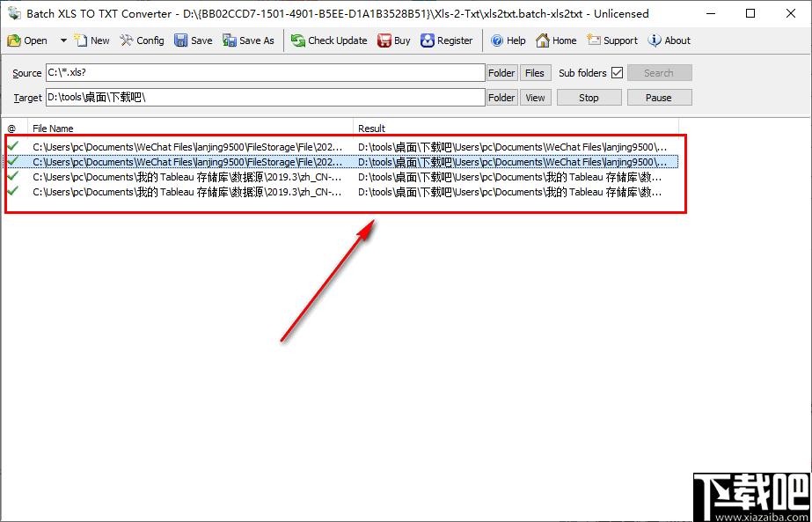The width and height of the screenshot is (812, 522).
Task: Create a new project with New
Action: [x=91, y=40]
